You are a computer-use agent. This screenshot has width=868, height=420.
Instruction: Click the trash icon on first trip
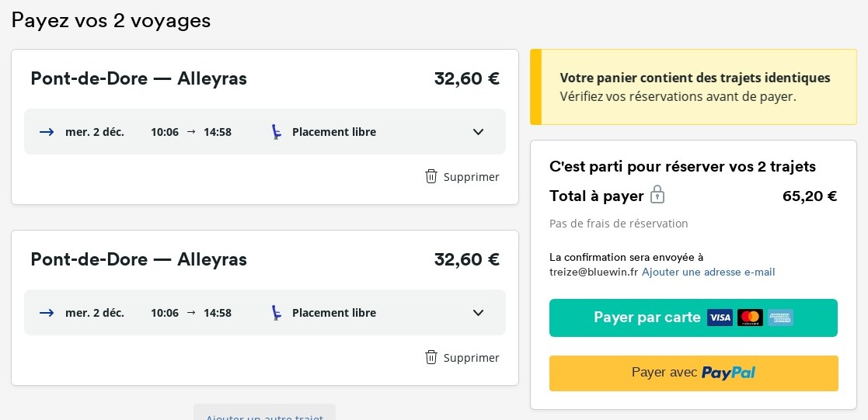(431, 176)
